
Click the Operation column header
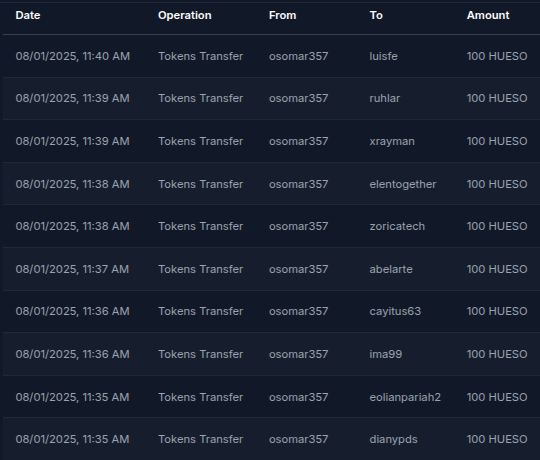(x=185, y=15)
